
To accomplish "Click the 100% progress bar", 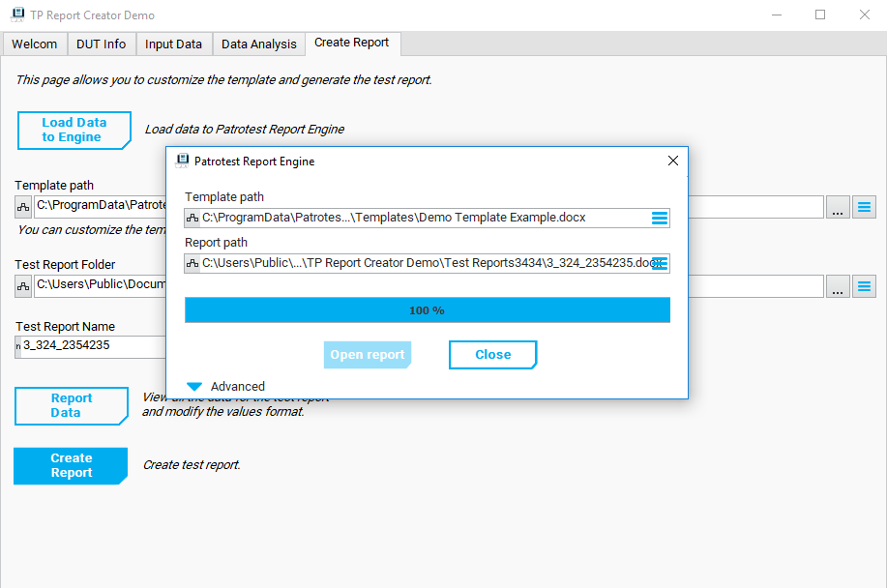I will click(x=427, y=310).
